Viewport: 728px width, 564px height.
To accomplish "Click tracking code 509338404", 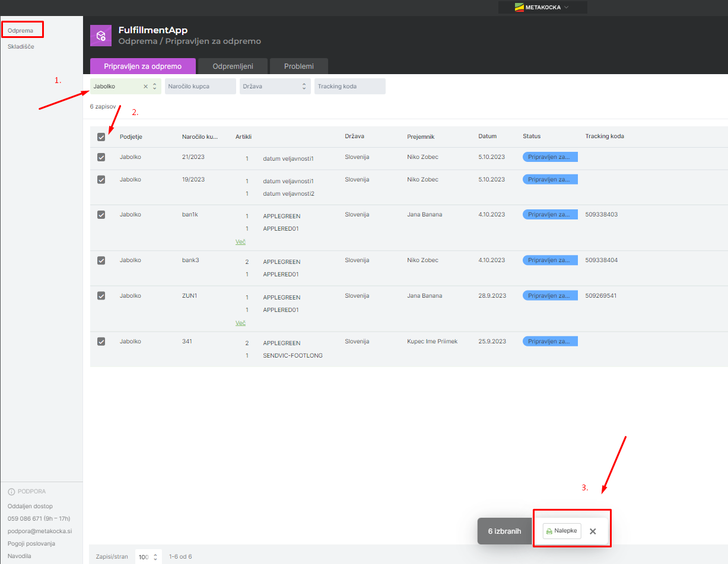I will [x=602, y=260].
